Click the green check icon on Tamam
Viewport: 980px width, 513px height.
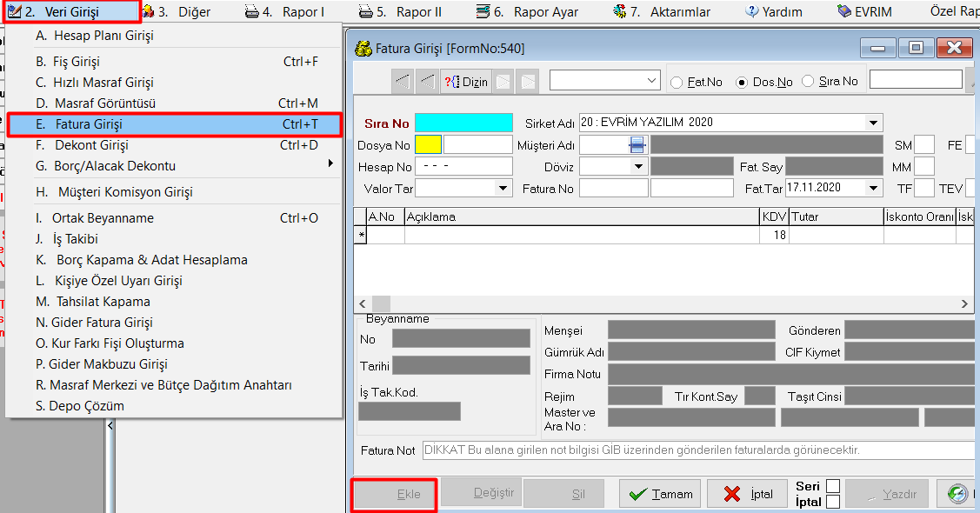click(x=637, y=494)
